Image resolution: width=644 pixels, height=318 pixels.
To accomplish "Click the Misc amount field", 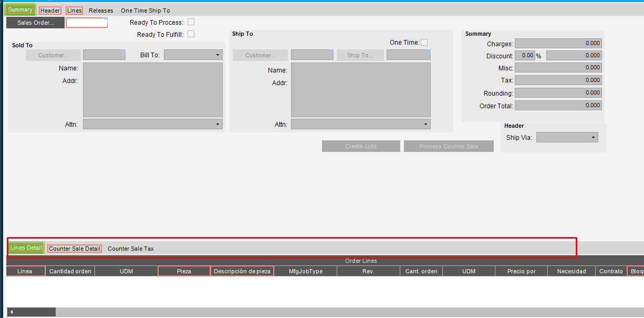I will tap(558, 68).
